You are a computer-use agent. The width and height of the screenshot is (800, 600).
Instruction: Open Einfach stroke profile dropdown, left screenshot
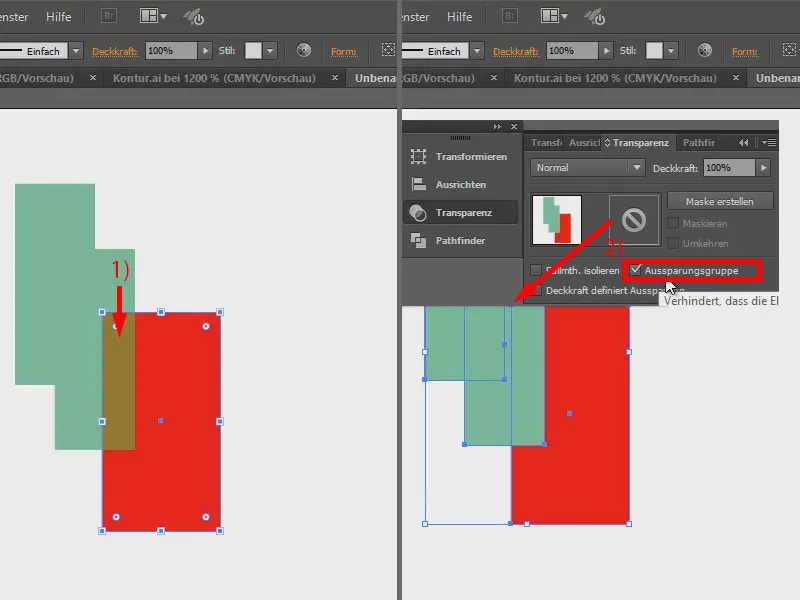[x=76, y=51]
